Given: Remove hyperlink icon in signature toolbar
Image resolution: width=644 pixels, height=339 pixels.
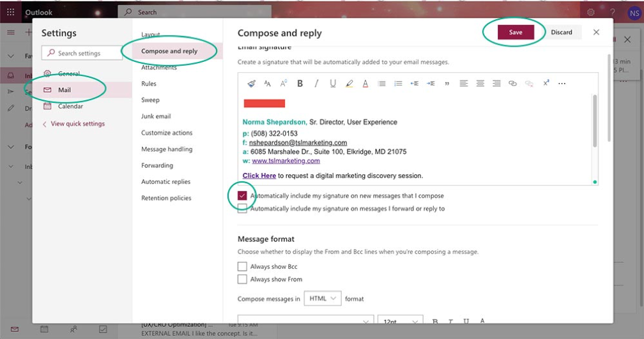Looking at the screenshot, I should point(529,83).
